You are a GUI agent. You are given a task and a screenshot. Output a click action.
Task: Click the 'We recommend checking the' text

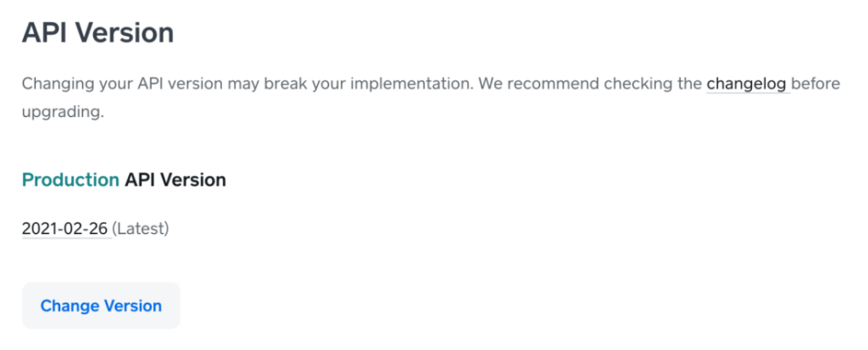coord(590,84)
